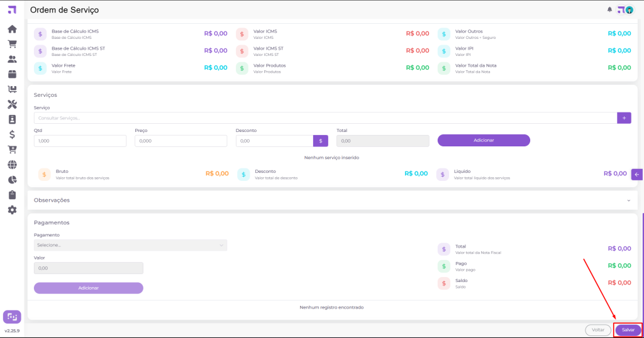Open the settings gear icon
Viewport: 644px width, 338px height.
pyautogui.click(x=12, y=210)
